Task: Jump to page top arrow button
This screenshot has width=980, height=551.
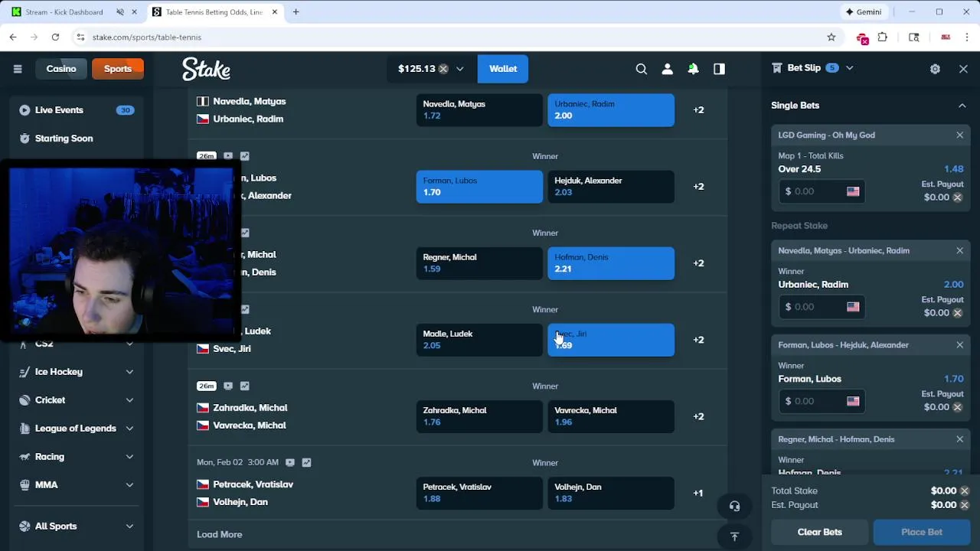Action: 734,536
